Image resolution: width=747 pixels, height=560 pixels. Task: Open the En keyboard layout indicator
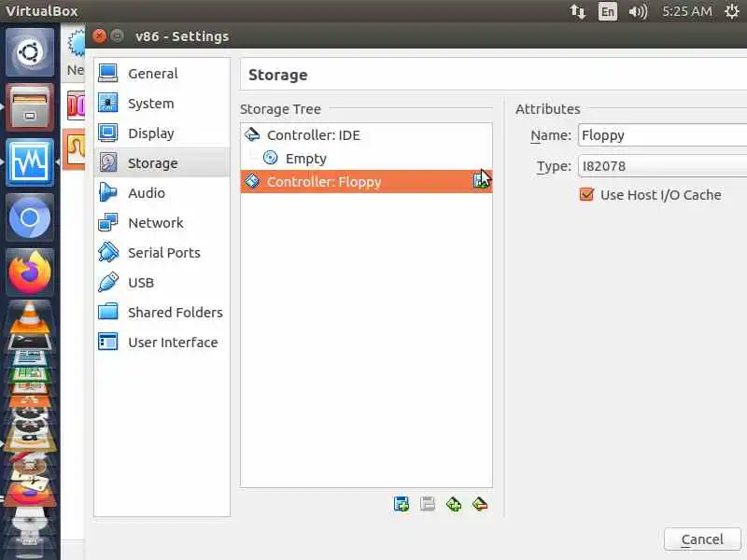608,11
